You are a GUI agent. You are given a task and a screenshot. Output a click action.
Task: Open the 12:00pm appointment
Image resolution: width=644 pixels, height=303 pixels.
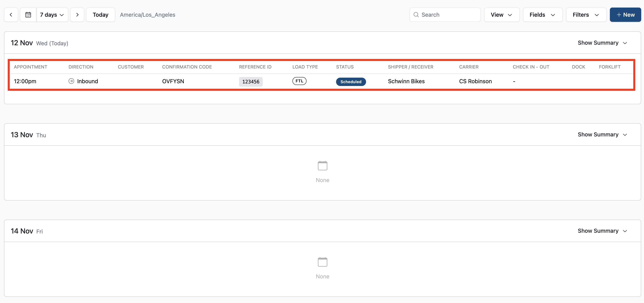point(25,81)
